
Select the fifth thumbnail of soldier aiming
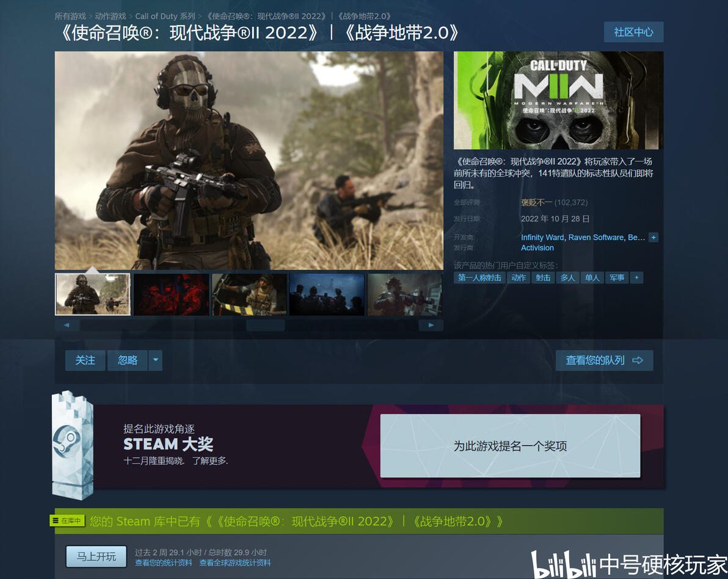(x=405, y=294)
